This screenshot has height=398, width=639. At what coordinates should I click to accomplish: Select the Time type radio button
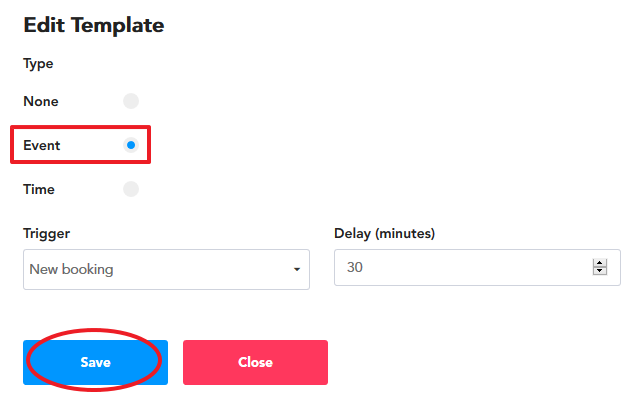(x=131, y=189)
